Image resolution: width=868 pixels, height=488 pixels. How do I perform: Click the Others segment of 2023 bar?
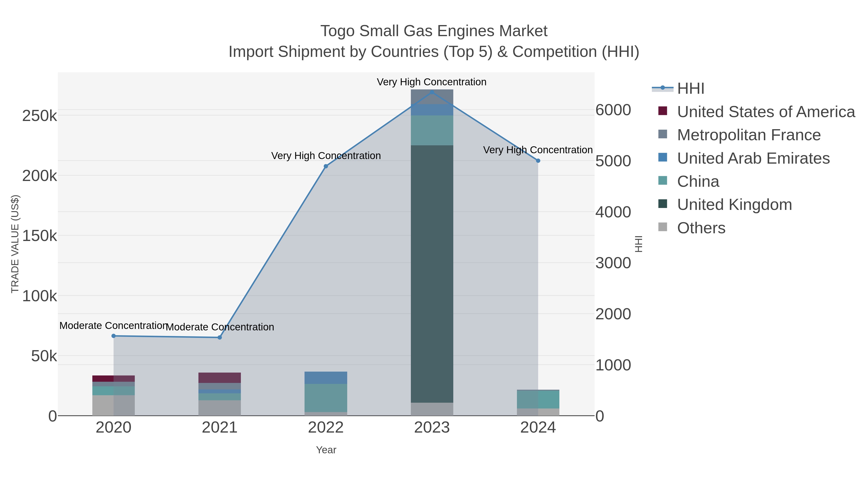tap(432, 409)
